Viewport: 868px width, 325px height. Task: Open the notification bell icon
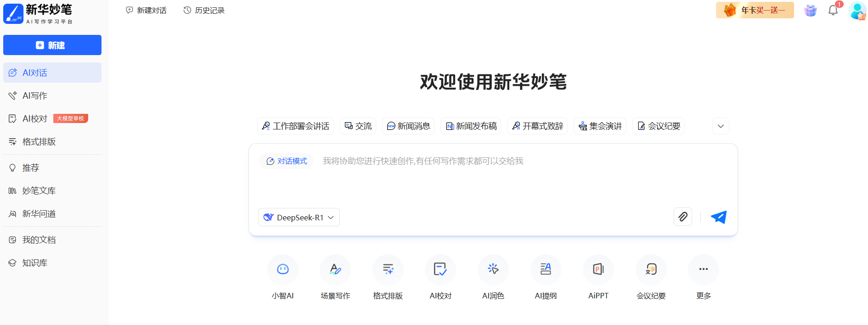pyautogui.click(x=833, y=10)
